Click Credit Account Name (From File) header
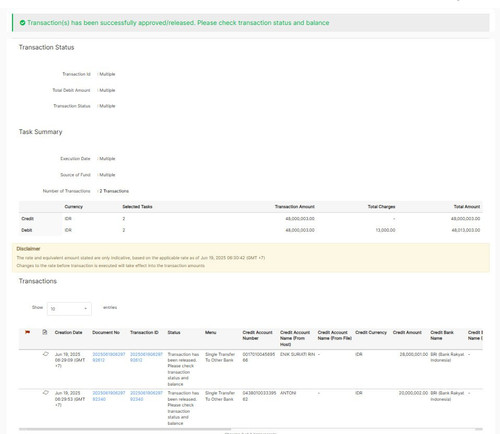 [335, 335]
